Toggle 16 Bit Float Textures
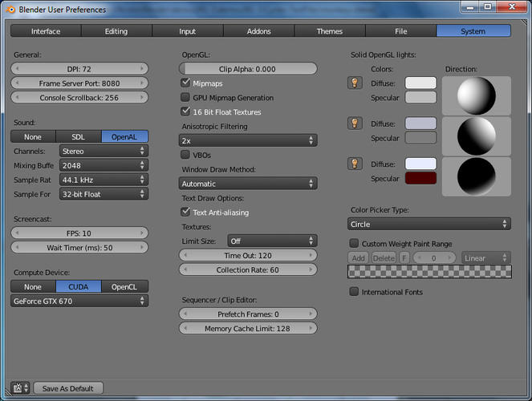 click(x=185, y=111)
